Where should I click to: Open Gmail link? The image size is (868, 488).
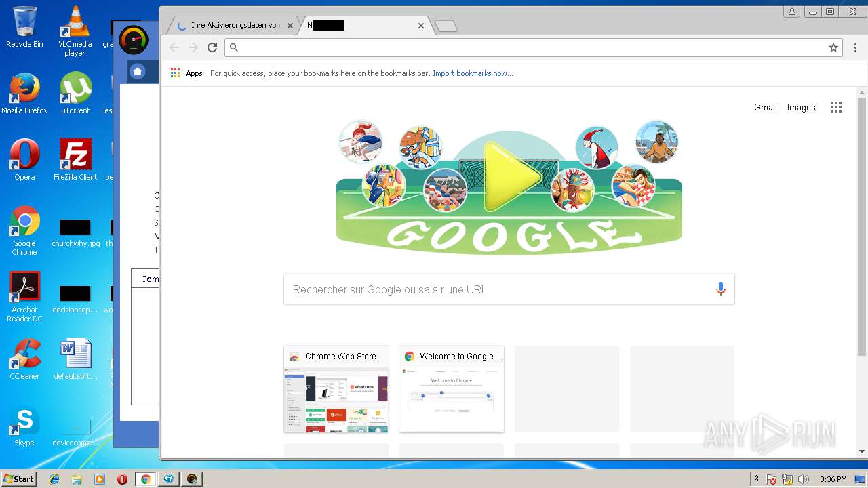click(765, 107)
